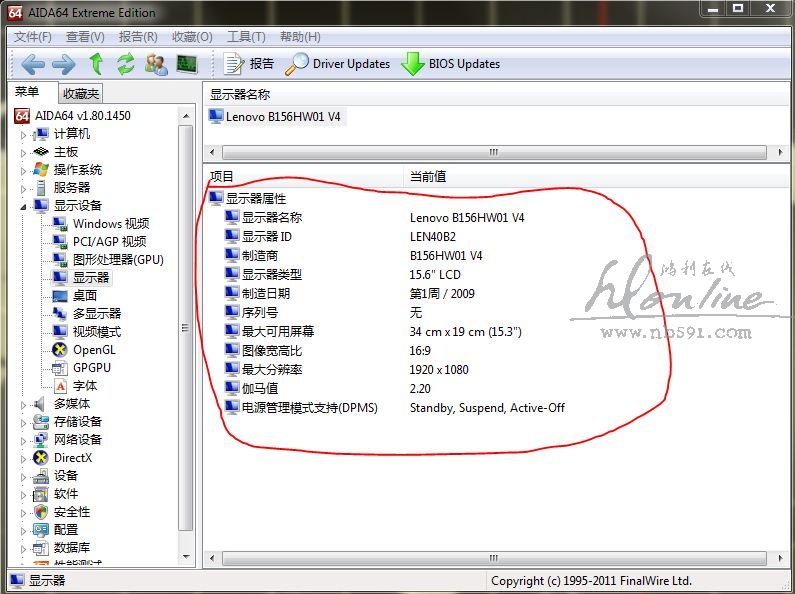Image resolution: width=795 pixels, height=594 pixels.
Task: Select the OpenGL tree icon
Action: 60,350
